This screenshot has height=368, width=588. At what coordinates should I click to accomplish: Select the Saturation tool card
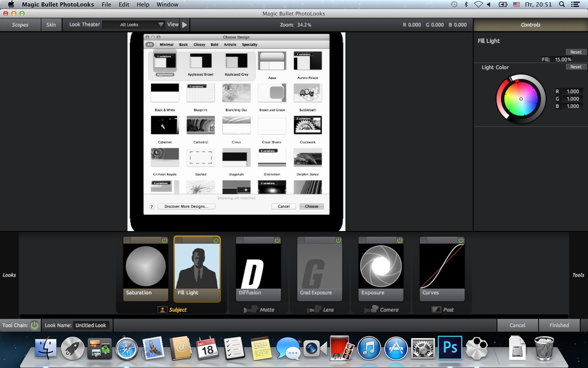click(x=146, y=269)
